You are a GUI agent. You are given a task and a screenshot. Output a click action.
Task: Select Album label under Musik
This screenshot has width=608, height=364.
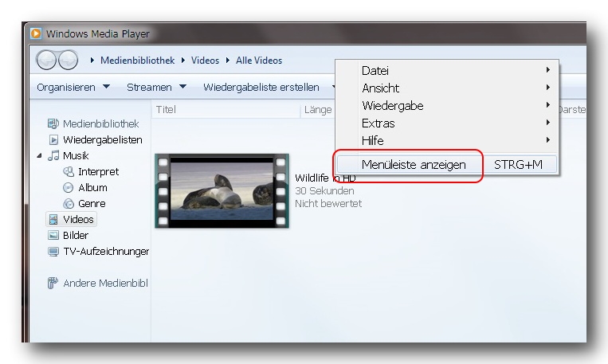tap(92, 188)
